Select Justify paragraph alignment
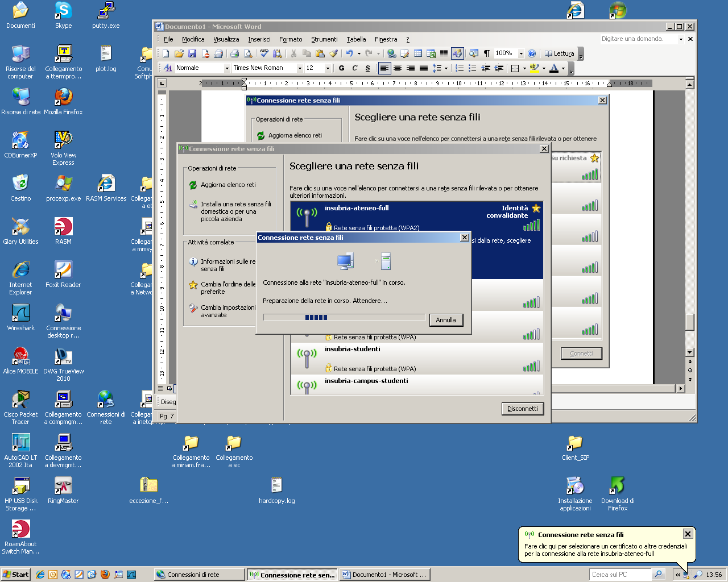Image resolution: width=728 pixels, height=582 pixels. 424,68
